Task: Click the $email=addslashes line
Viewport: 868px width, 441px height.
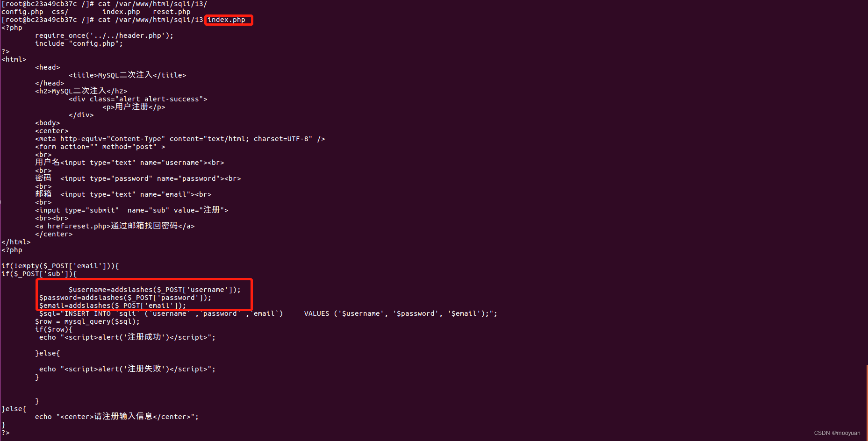Action: pos(113,306)
